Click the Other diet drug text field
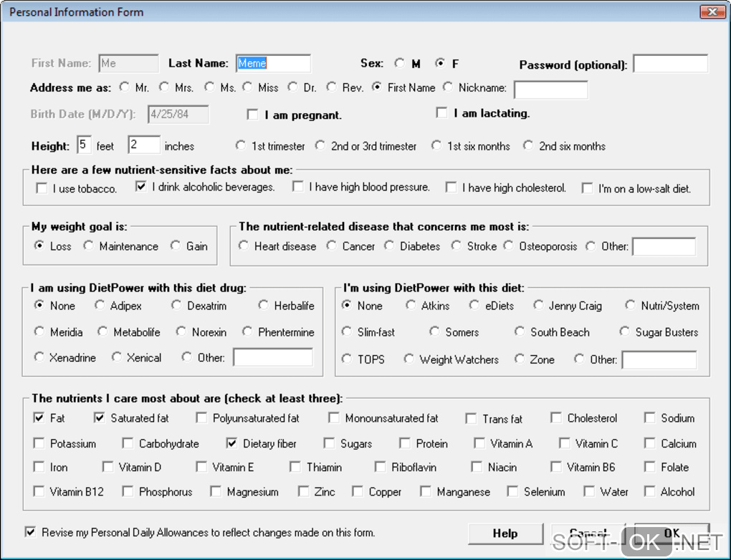This screenshot has height=560, width=731. coord(273,357)
